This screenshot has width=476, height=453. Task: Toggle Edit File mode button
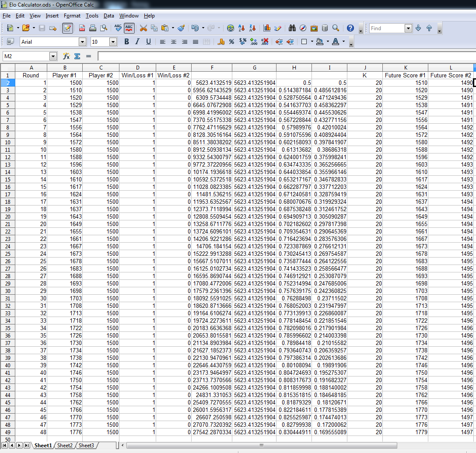(x=67, y=28)
